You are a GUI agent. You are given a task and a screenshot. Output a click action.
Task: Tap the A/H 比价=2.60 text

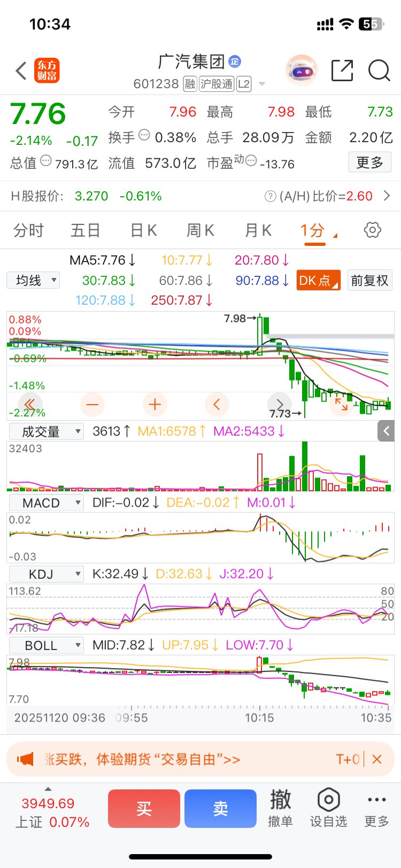[x=326, y=196]
